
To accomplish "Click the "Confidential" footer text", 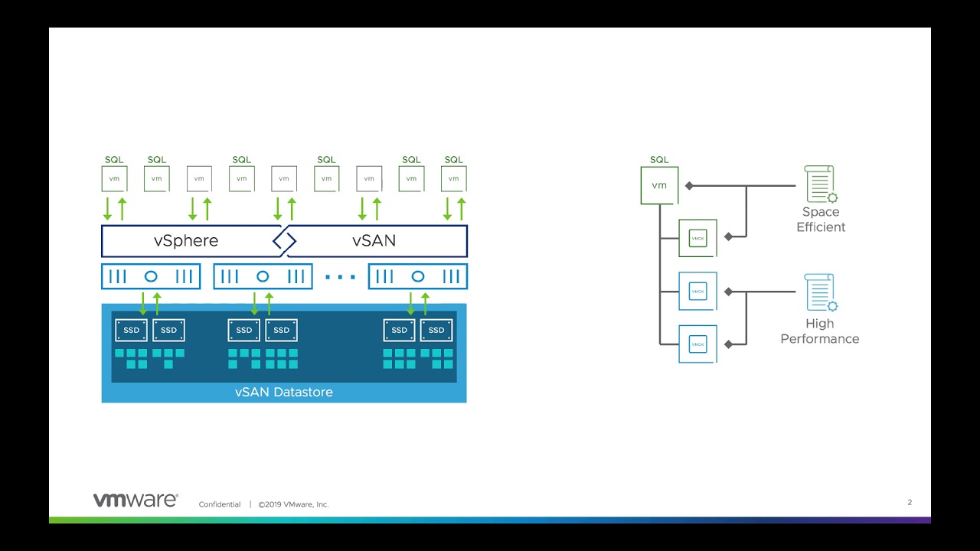I will (220, 504).
